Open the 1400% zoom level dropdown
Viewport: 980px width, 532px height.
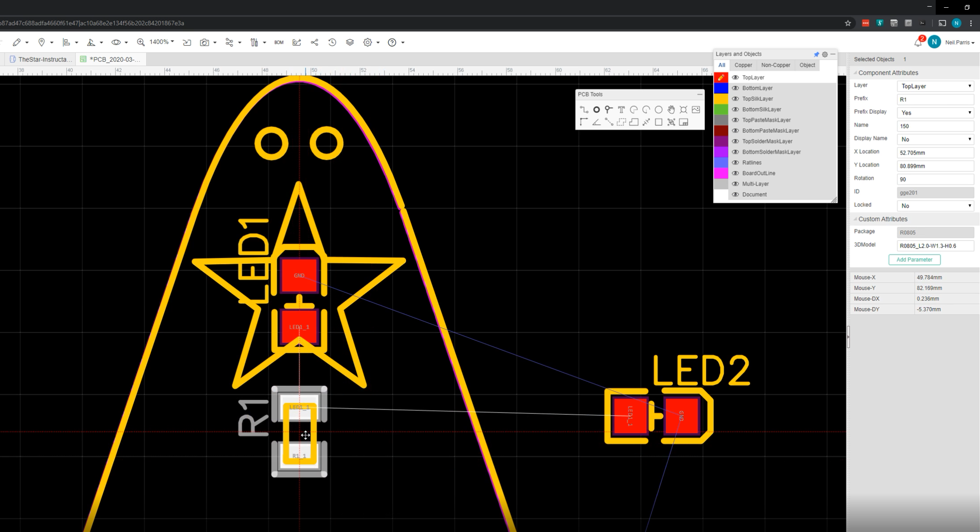pos(162,42)
